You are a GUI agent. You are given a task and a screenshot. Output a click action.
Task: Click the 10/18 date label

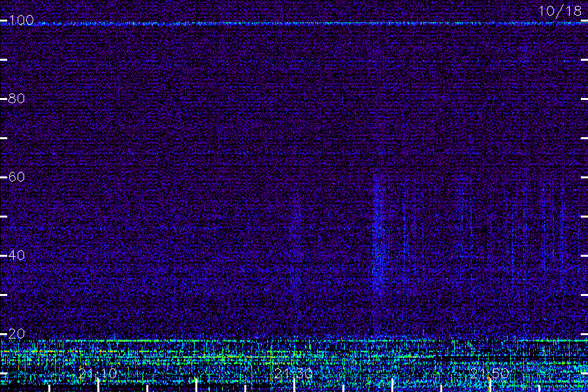point(560,11)
